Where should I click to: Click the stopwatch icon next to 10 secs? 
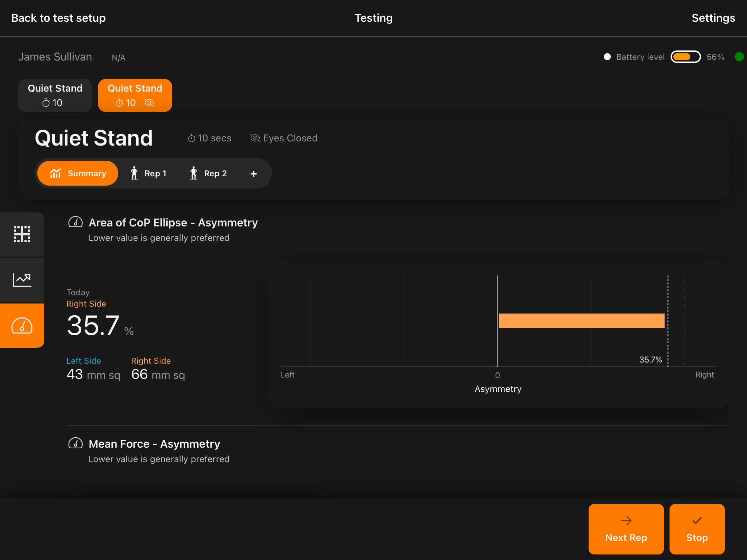[192, 138]
